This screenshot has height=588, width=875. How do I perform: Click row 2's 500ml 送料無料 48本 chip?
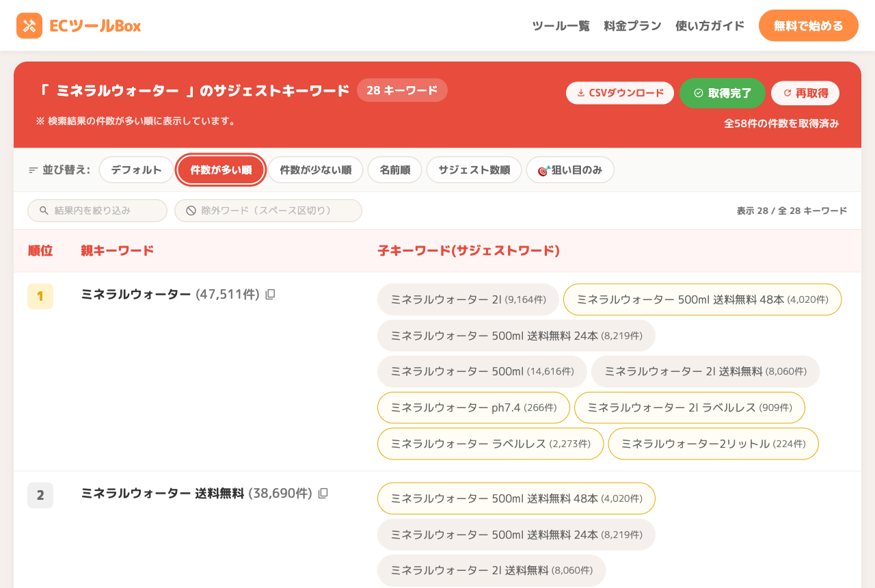pyautogui.click(x=516, y=498)
